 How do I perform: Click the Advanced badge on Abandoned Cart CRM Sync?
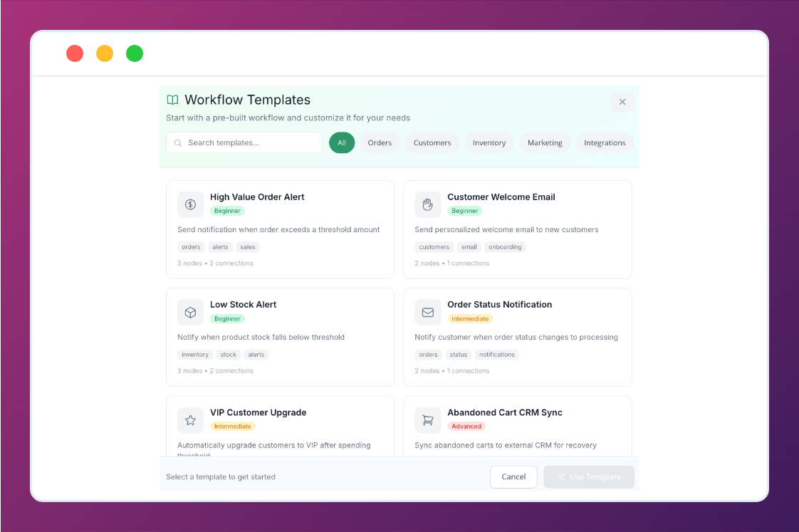pyautogui.click(x=466, y=427)
